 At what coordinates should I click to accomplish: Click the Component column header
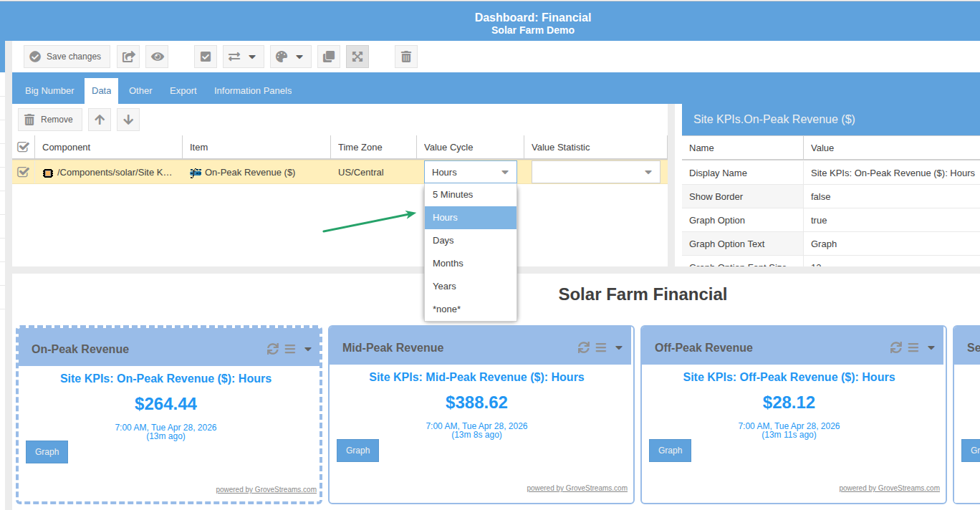108,148
